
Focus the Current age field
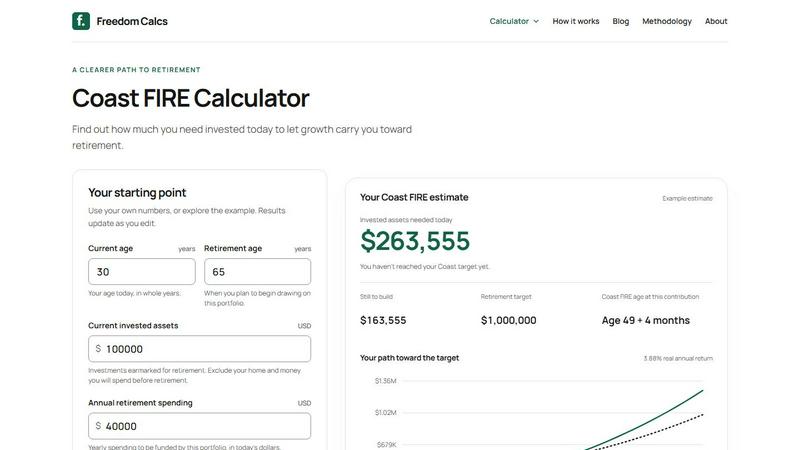click(x=142, y=271)
